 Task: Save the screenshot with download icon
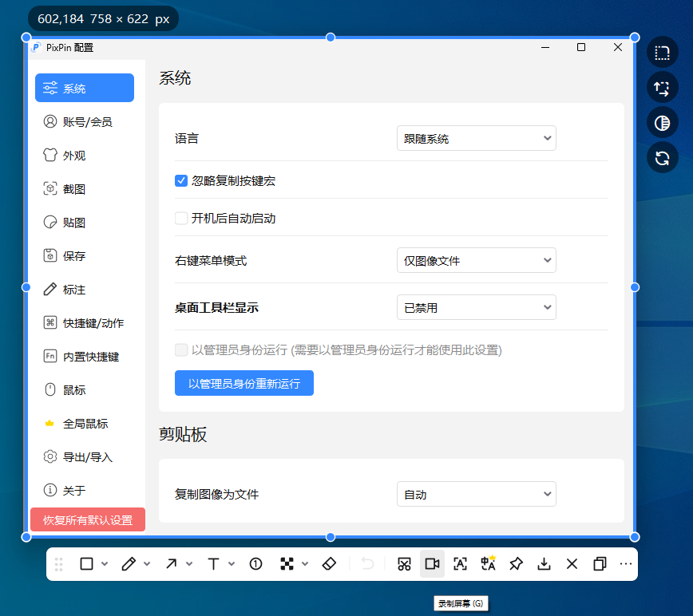pos(544,564)
